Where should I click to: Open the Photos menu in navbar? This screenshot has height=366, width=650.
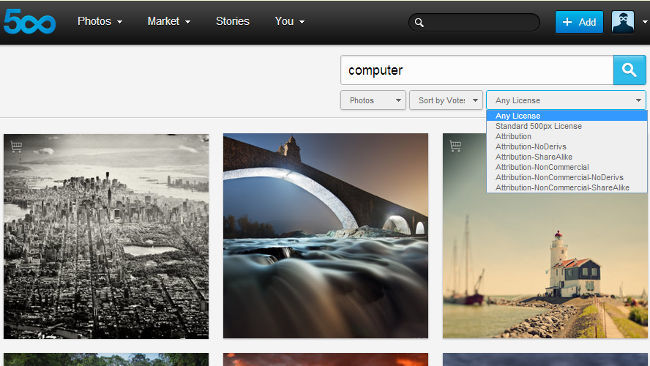pyautogui.click(x=99, y=21)
